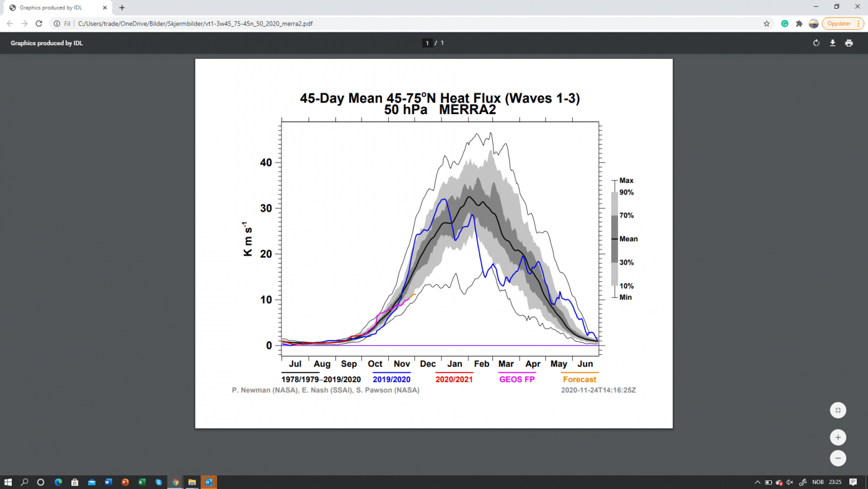
Task: Select the Graphics produced by IDL tab
Action: pyautogui.click(x=57, y=7)
